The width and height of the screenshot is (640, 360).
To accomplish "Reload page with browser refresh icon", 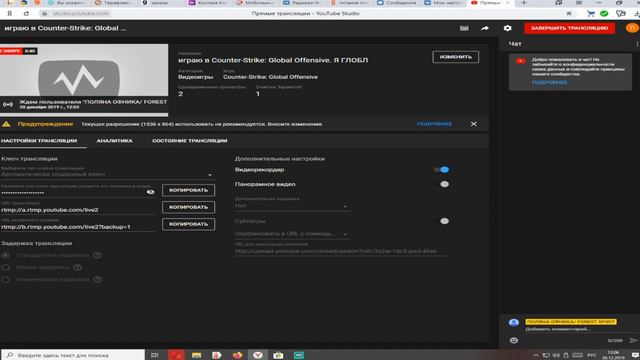I will tap(26, 13).
